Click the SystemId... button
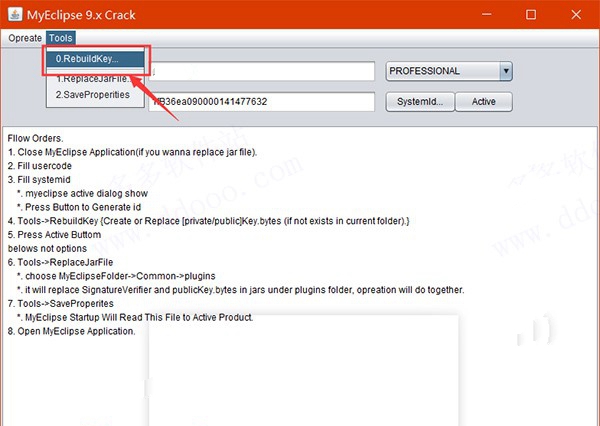This screenshot has height=426, width=600. [420, 101]
